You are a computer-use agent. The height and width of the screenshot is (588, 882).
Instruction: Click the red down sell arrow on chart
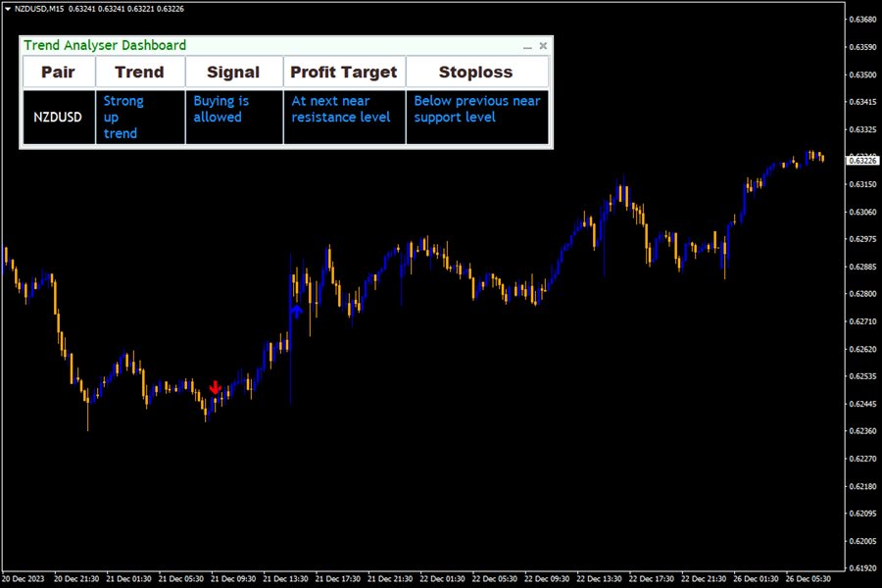[215, 388]
